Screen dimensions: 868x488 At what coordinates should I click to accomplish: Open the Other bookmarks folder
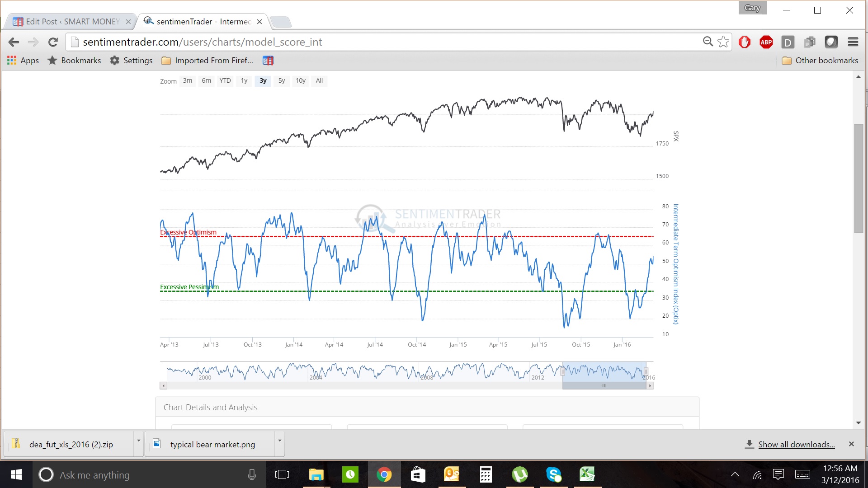(820, 61)
